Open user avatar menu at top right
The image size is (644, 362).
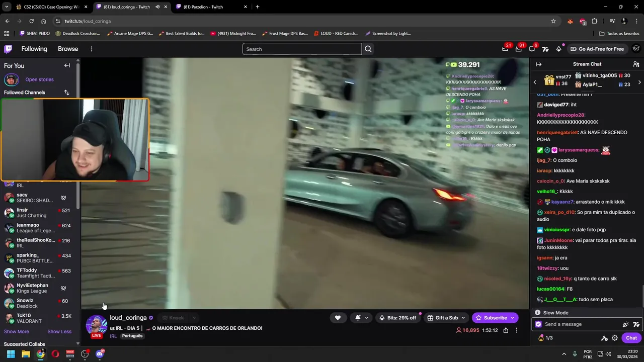click(636, 49)
